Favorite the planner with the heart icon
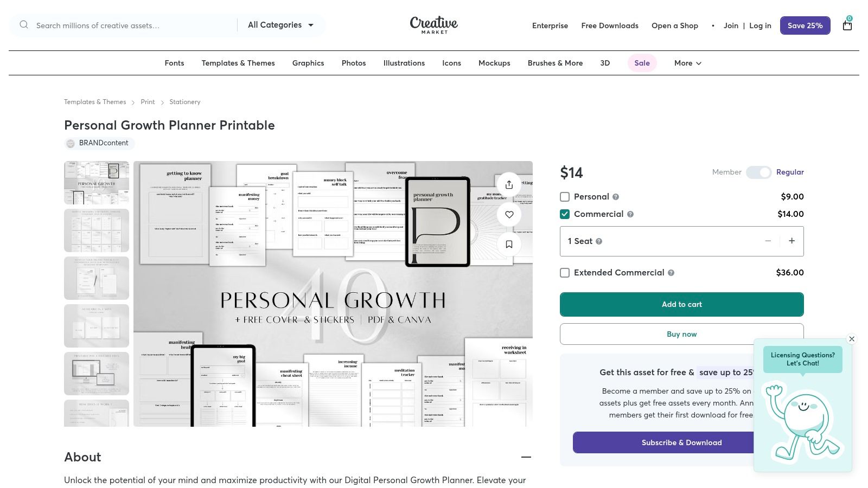Screen dimensions: 868x488 click(x=509, y=214)
